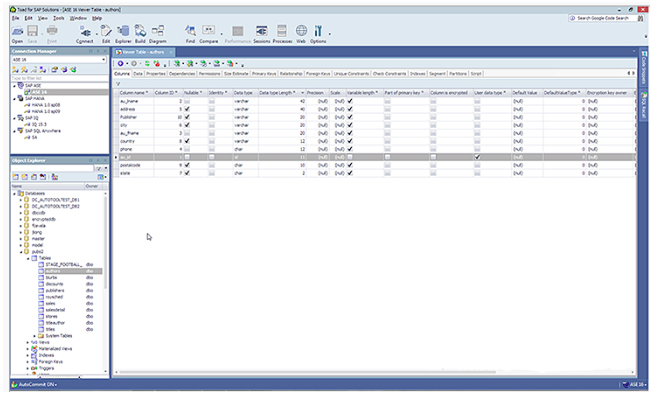Open the ASE 16 connection dropdown

pos(104,60)
